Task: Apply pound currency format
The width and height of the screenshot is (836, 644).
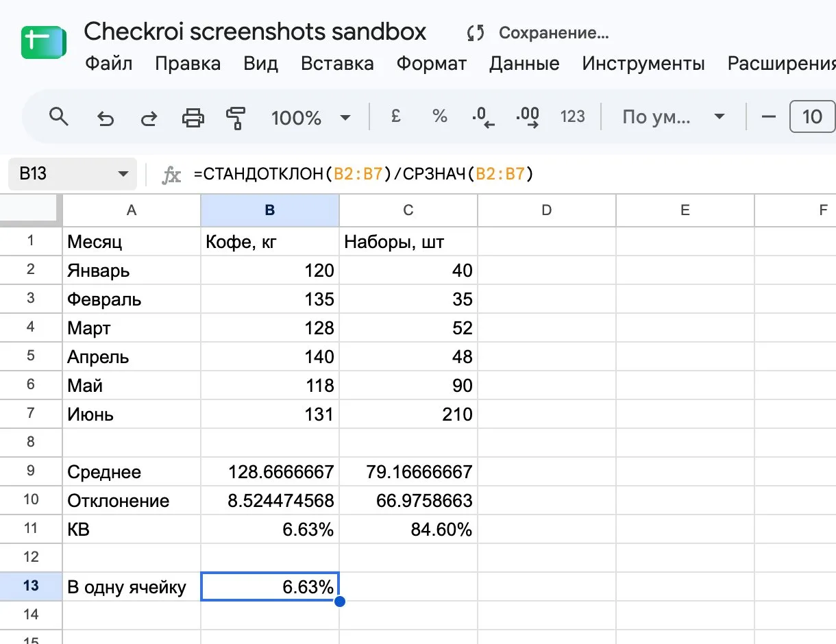Action: (395, 117)
